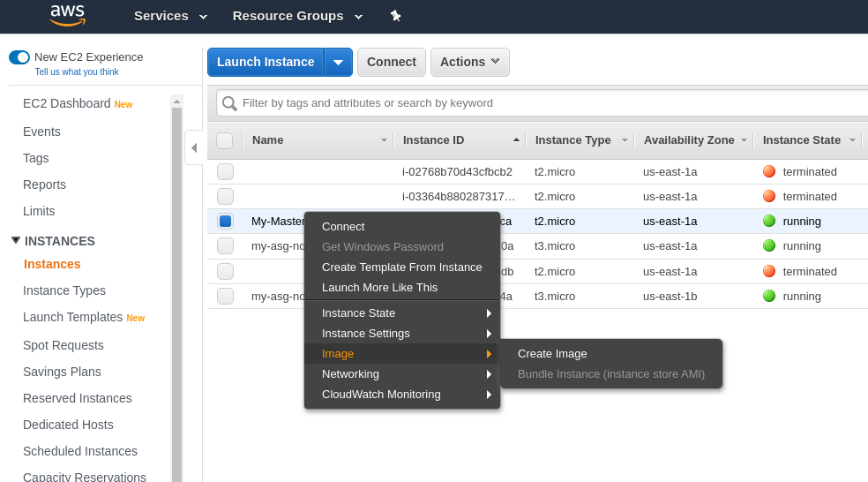Go to Events in the sidebar
Viewport: 868px width, 482px height.
[41, 132]
